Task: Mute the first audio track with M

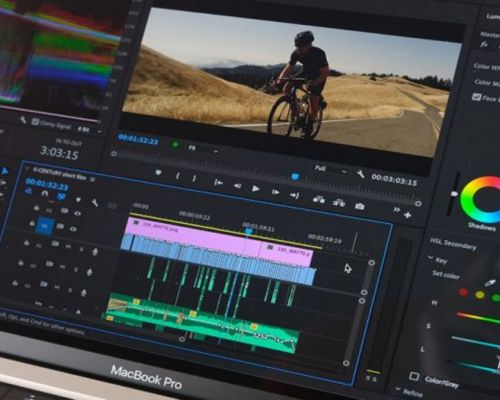Action: [x=68, y=247]
